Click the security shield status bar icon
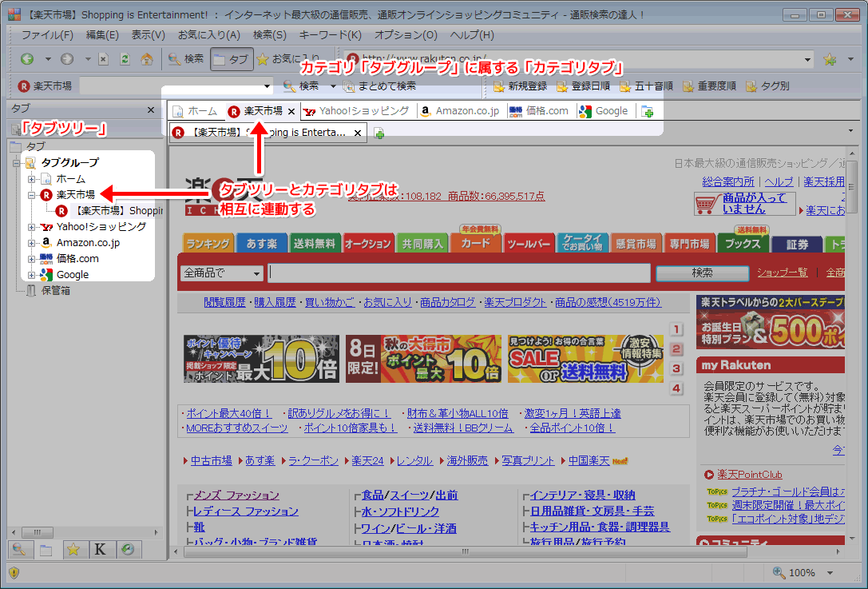 tap(14, 572)
